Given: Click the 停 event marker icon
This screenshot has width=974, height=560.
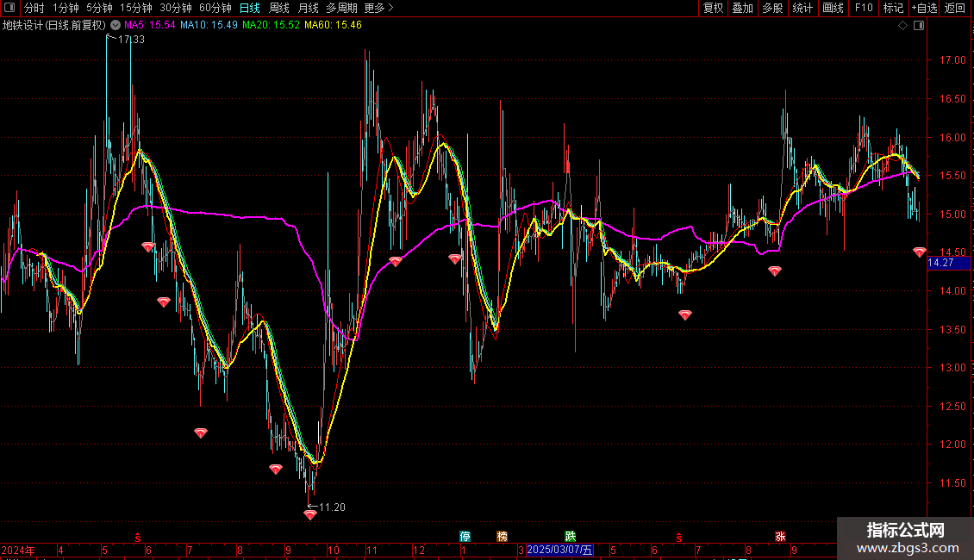Looking at the screenshot, I should [x=465, y=536].
